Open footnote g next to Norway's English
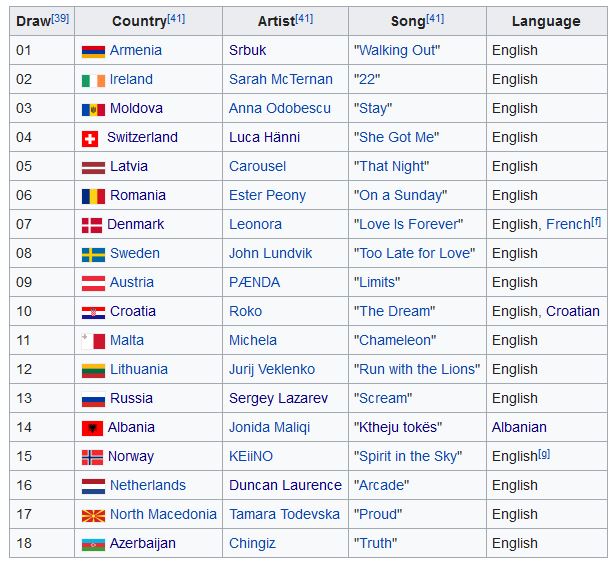This screenshot has height=566, width=615. pos(544,453)
